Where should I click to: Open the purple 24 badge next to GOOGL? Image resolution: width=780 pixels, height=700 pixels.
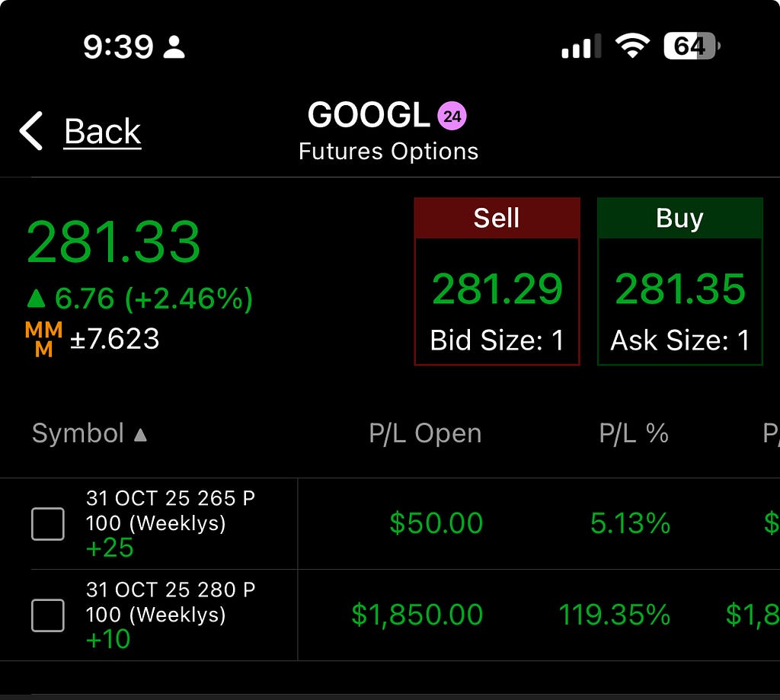[x=452, y=116]
